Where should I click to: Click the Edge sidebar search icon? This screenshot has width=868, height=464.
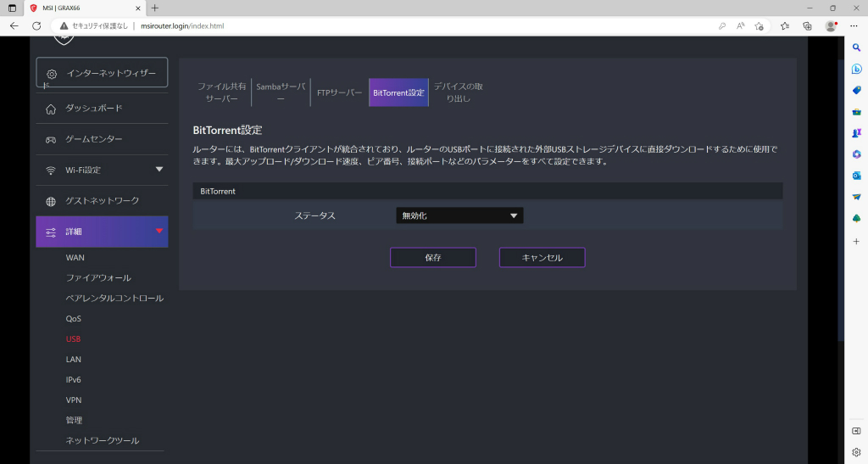(856, 48)
